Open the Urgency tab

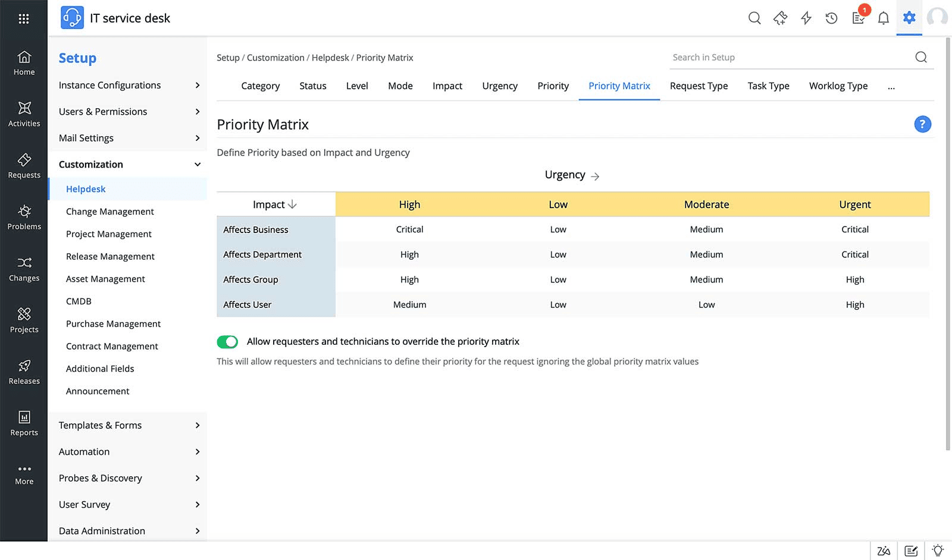point(500,86)
